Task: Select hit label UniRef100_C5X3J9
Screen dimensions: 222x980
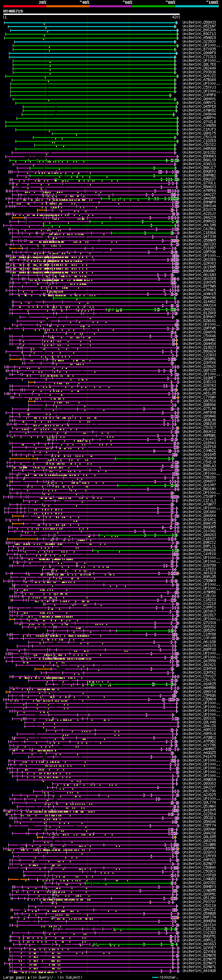Action: 199,137
